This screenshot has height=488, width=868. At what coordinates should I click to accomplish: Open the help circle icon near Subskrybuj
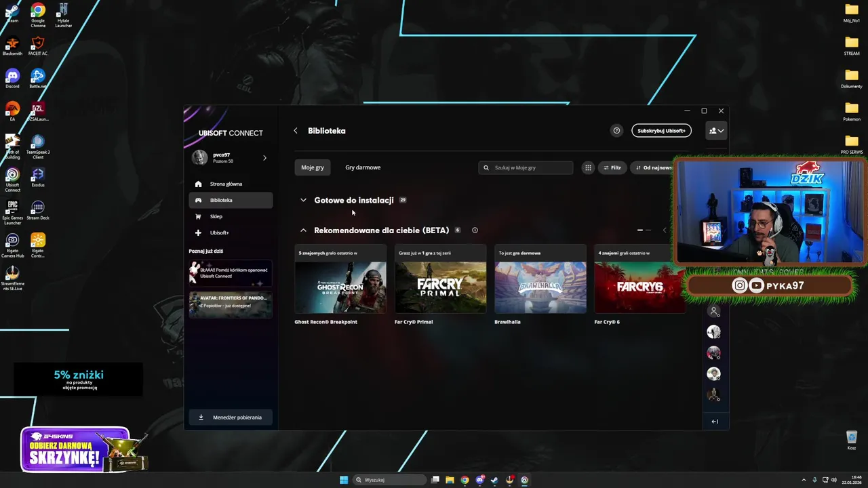616,131
